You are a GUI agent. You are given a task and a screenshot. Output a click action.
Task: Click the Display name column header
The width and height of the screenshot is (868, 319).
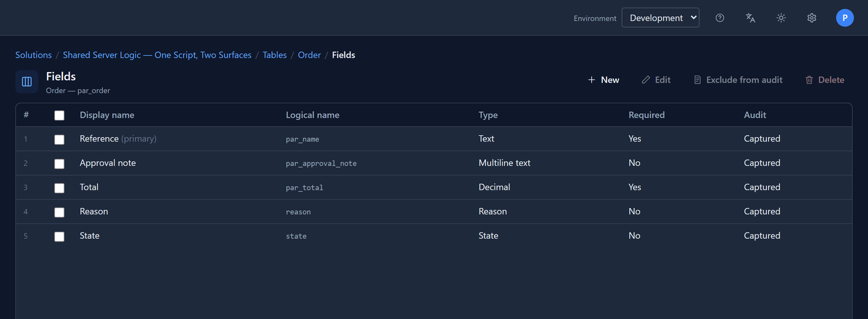[107, 115]
